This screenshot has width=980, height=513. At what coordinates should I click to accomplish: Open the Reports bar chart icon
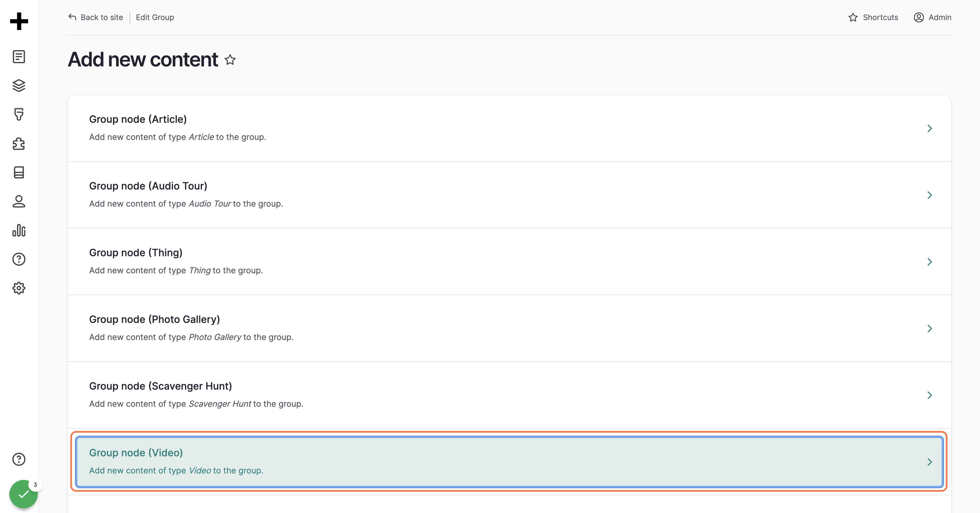click(x=19, y=231)
